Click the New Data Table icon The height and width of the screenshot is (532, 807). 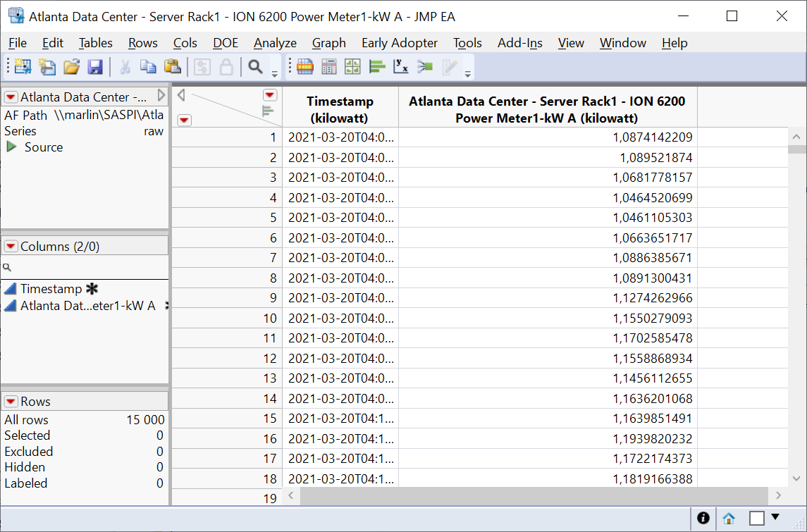[x=21, y=66]
